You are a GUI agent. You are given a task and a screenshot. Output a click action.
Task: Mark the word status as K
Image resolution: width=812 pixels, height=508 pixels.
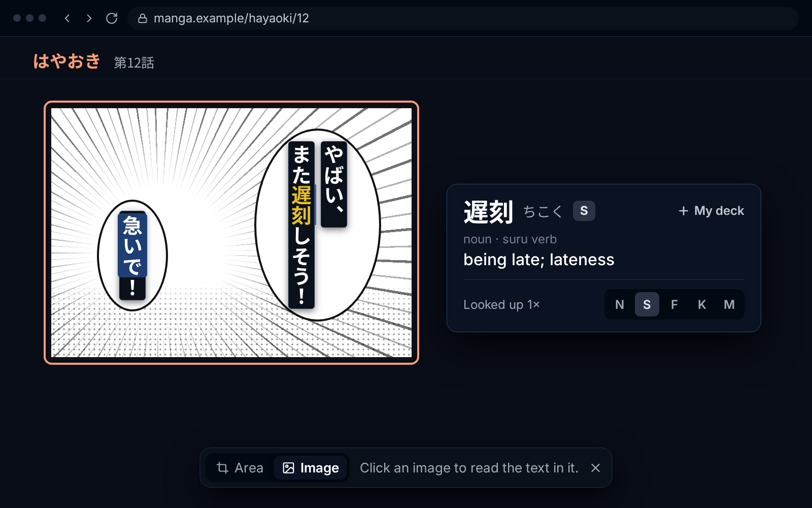pos(702,304)
